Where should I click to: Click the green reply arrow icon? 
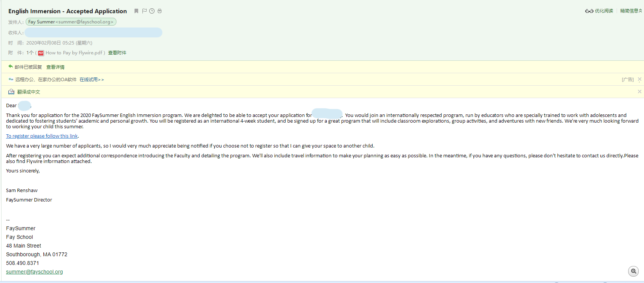coord(11,67)
